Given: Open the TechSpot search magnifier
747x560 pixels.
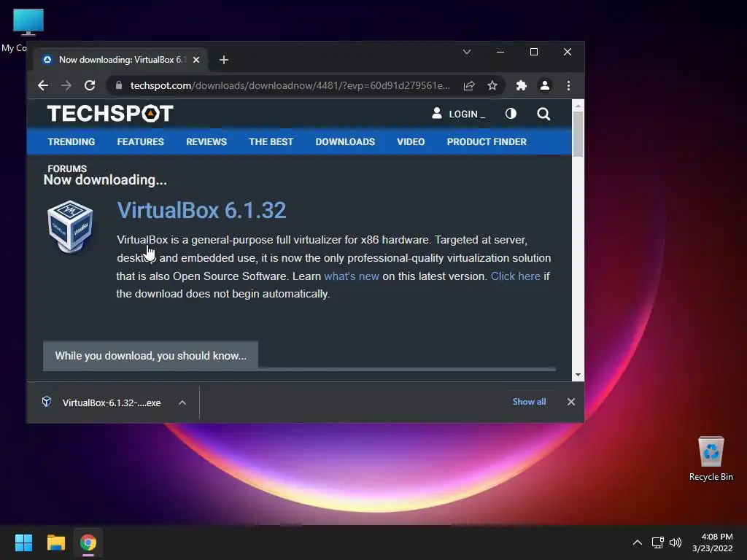Looking at the screenshot, I should (543, 114).
